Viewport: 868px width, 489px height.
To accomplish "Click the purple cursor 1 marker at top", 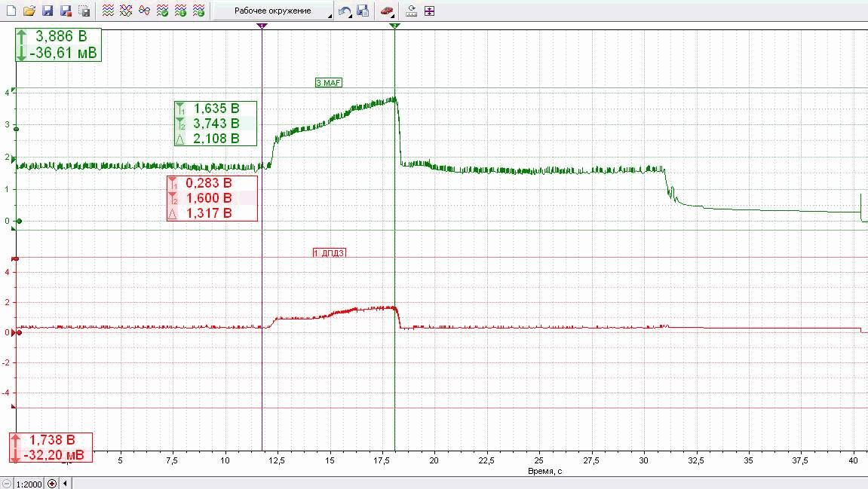I will [262, 26].
